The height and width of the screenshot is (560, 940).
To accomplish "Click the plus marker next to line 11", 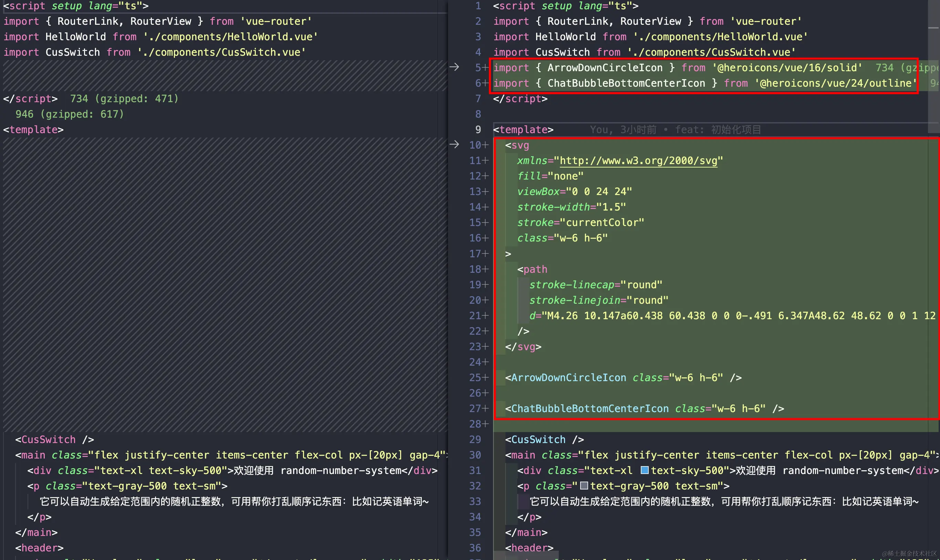I will [x=485, y=160].
